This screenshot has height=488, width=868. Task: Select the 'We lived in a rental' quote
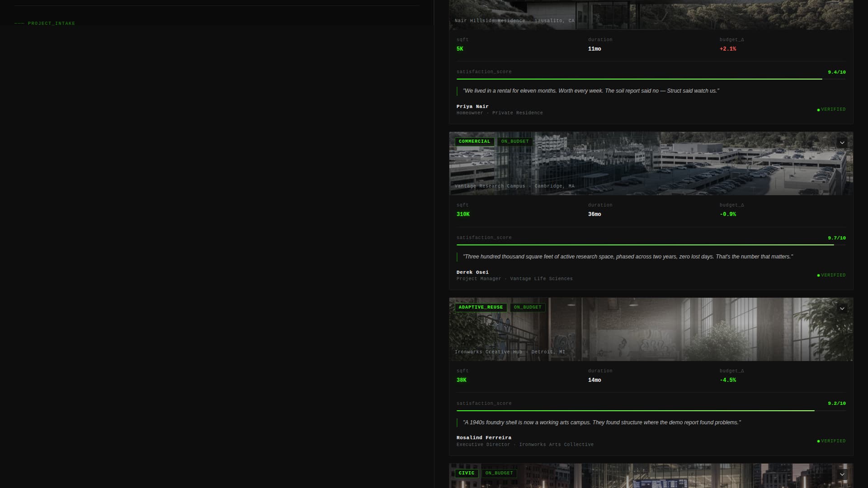pyautogui.click(x=591, y=91)
